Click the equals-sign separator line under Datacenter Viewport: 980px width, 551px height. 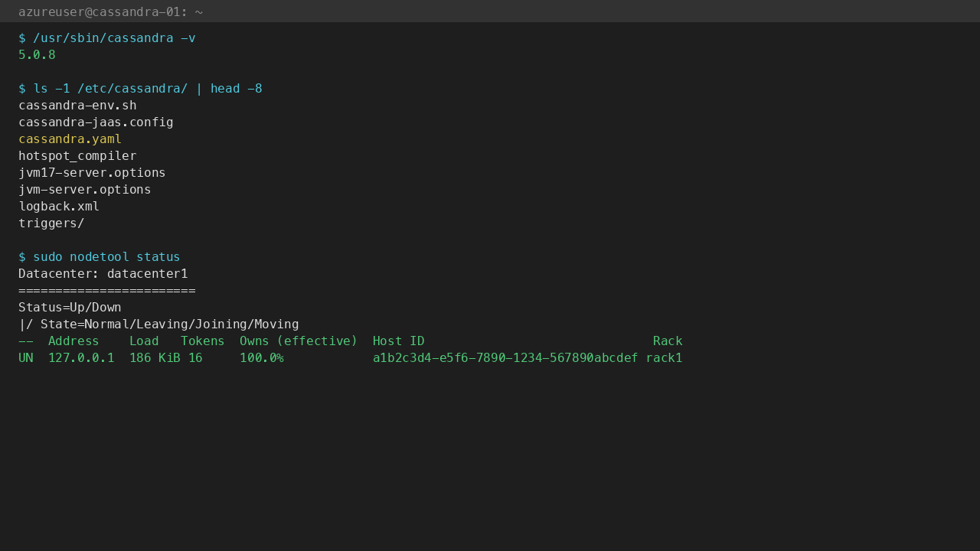[107, 291]
